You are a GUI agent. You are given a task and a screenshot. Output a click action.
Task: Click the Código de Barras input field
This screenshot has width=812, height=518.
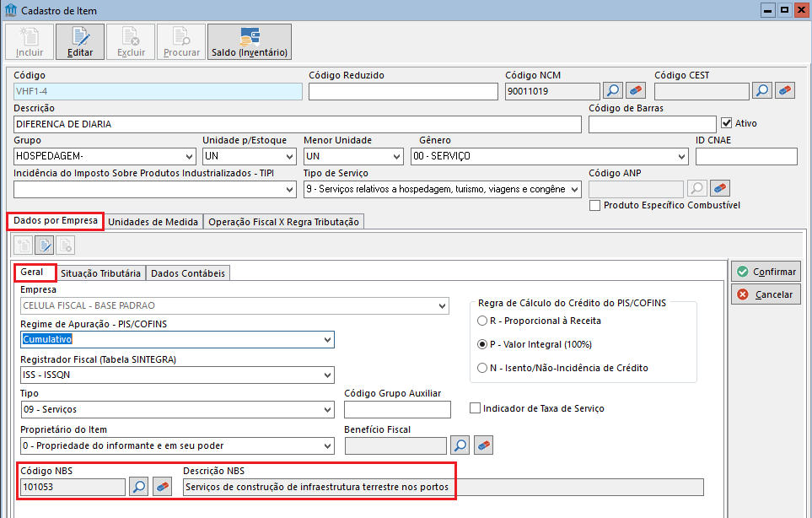pyautogui.click(x=653, y=124)
